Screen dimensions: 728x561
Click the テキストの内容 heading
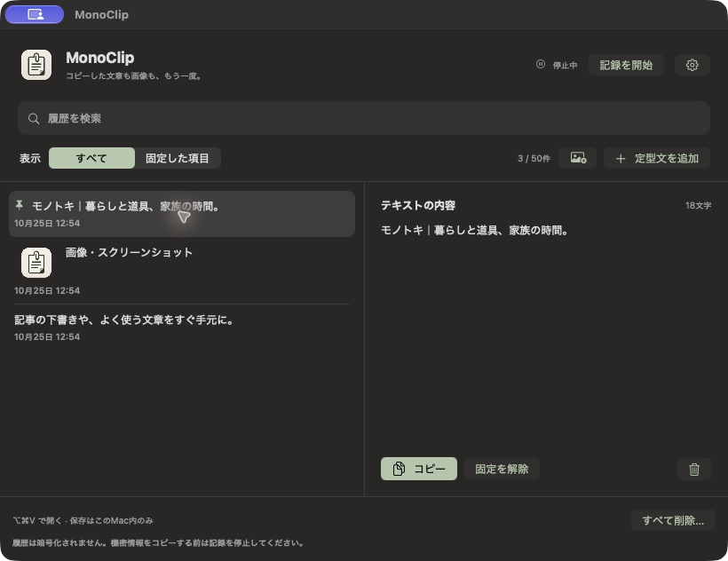pyautogui.click(x=418, y=205)
